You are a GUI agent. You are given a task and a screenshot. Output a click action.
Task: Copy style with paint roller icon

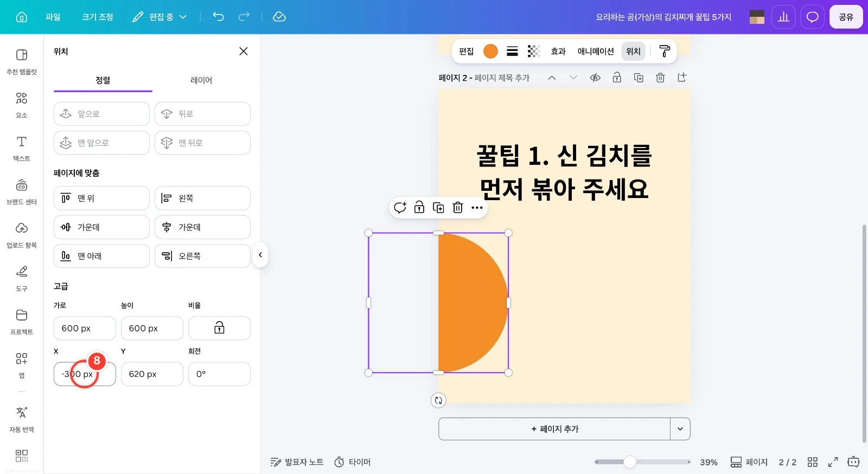[x=665, y=51]
